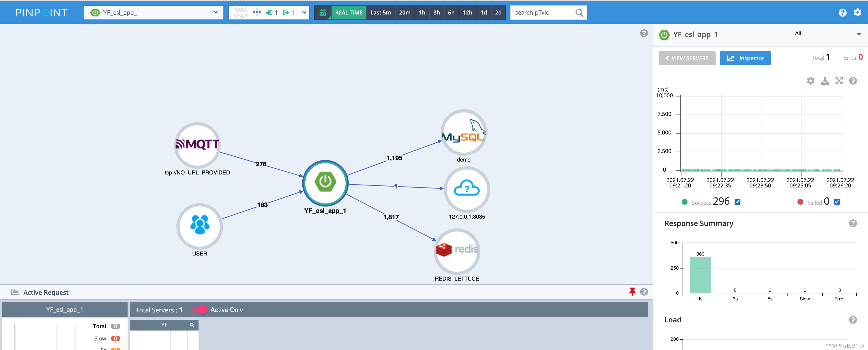Click the REDIS_LETTUCE node icon

[457, 251]
